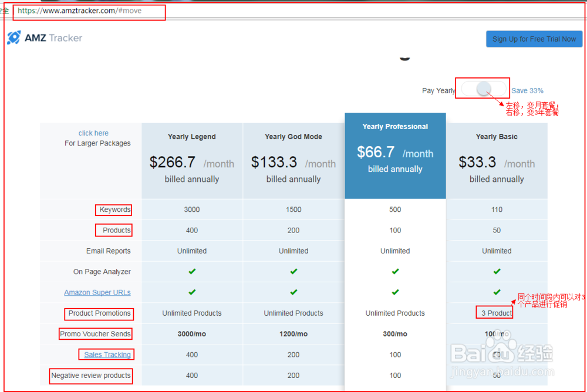Click the Sign Up for Free Trial Now button
Viewport: 587px width, 392px height.
click(x=534, y=39)
